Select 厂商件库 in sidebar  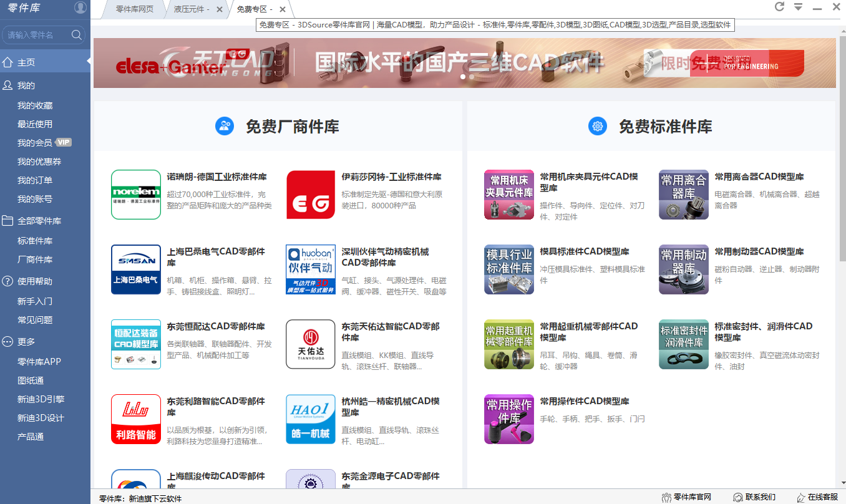pos(35,259)
